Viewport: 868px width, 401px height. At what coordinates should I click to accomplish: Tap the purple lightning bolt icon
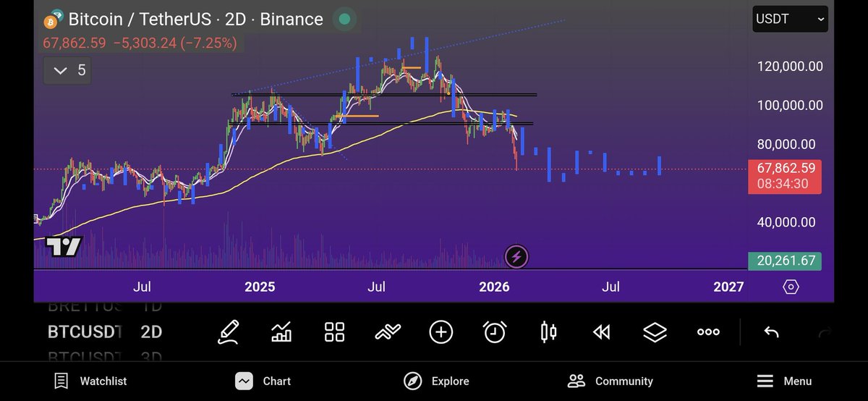(516, 256)
